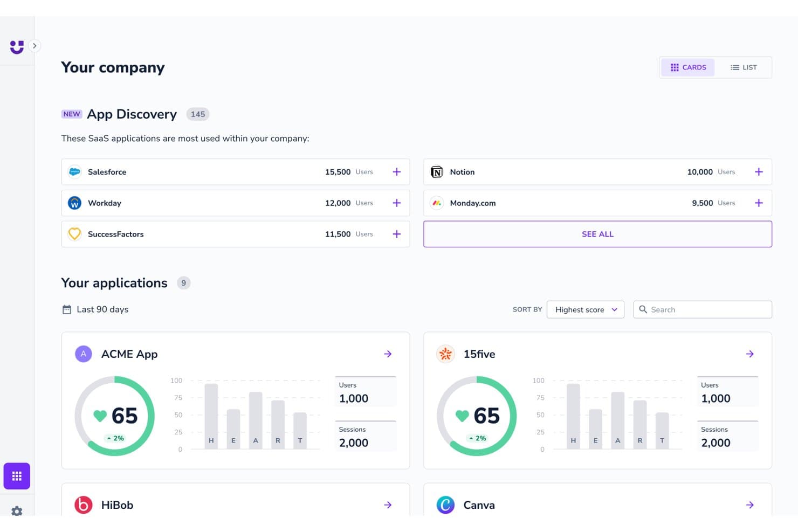Click the 2% change badge in ACME App
This screenshot has height=532, width=798.
[x=115, y=438]
